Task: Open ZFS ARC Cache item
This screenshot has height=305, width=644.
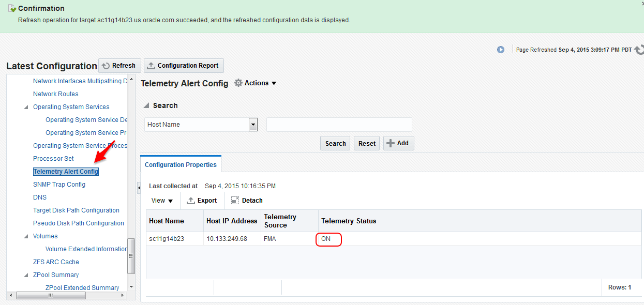Action: [x=56, y=262]
